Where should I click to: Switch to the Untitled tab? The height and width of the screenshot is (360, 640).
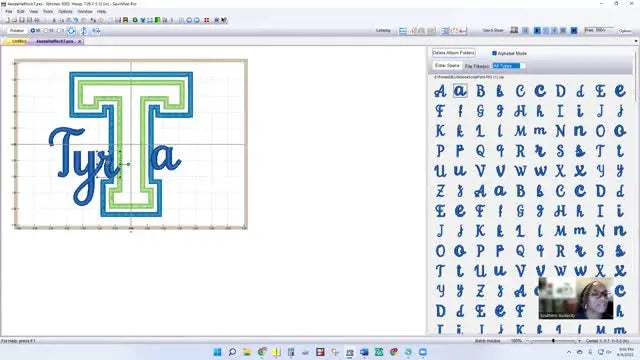pos(17,41)
